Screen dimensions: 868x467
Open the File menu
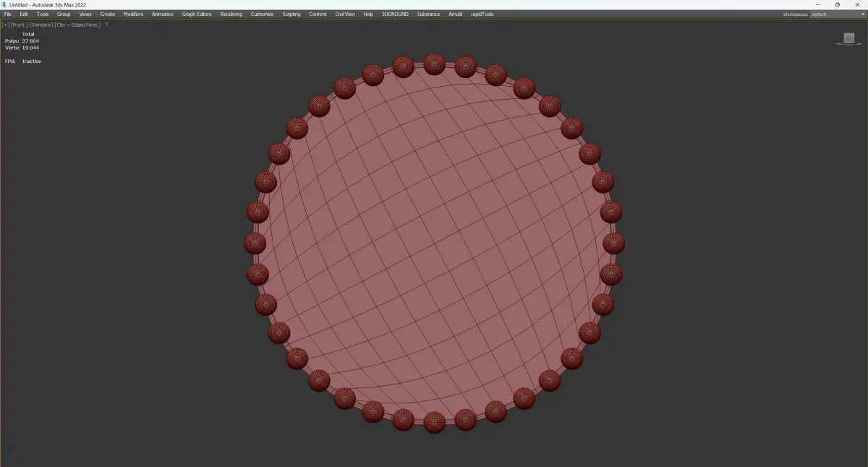pyautogui.click(x=8, y=14)
